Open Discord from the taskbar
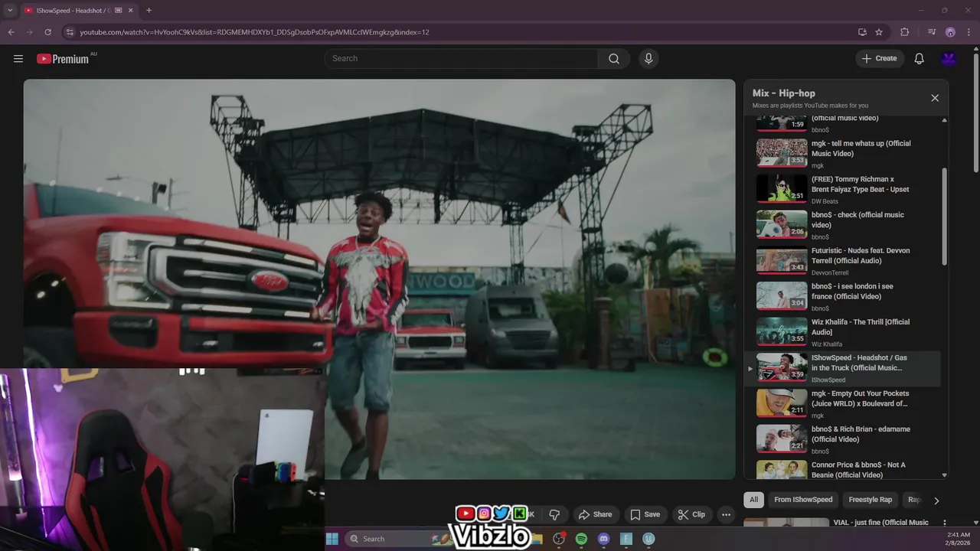Image resolution: width=980 pixels, height=551 pixels. coord(603,539)
